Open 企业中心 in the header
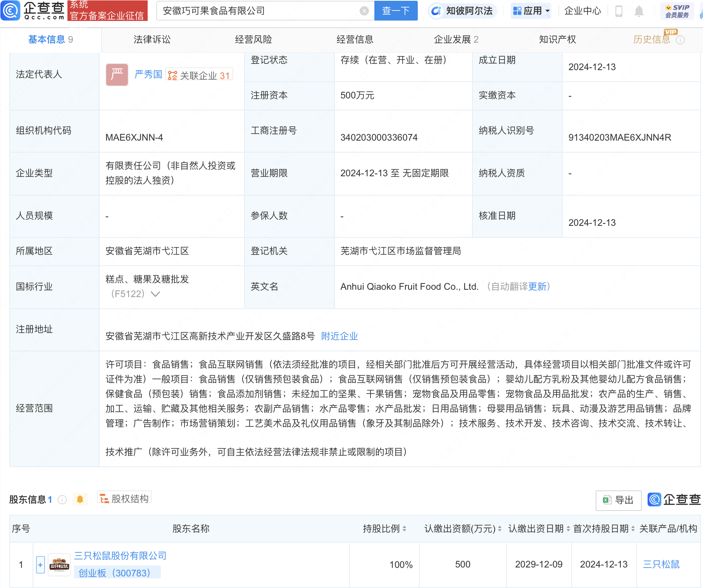703x588 pixels. click(x=582, y=11)
